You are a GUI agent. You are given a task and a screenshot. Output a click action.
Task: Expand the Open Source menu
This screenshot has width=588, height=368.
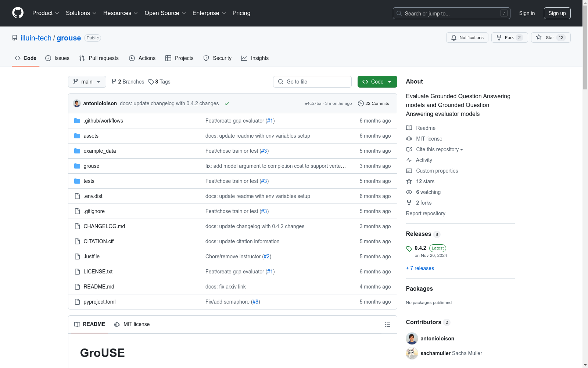165,13
